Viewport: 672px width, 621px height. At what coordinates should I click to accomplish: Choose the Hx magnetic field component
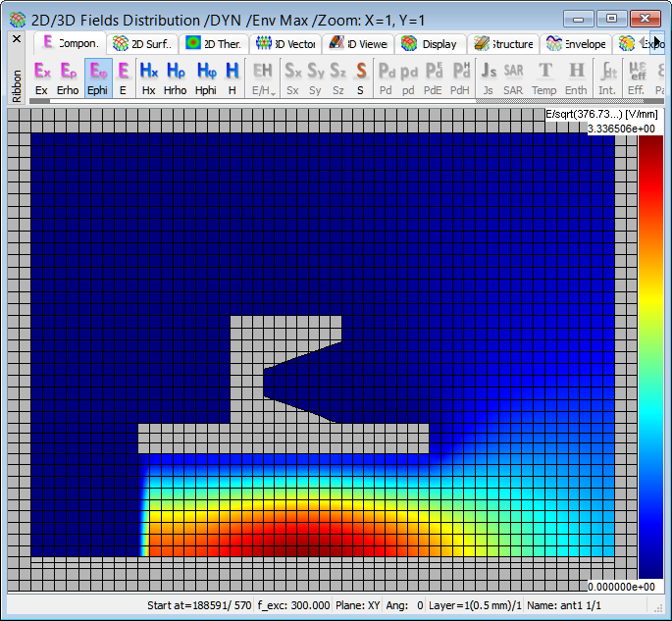coord(148,72)
